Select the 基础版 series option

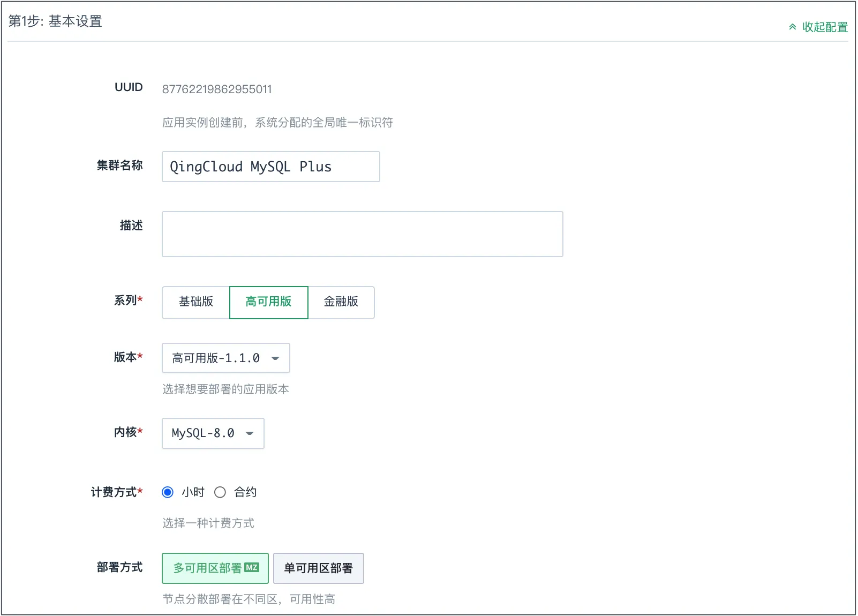(196, 302)
